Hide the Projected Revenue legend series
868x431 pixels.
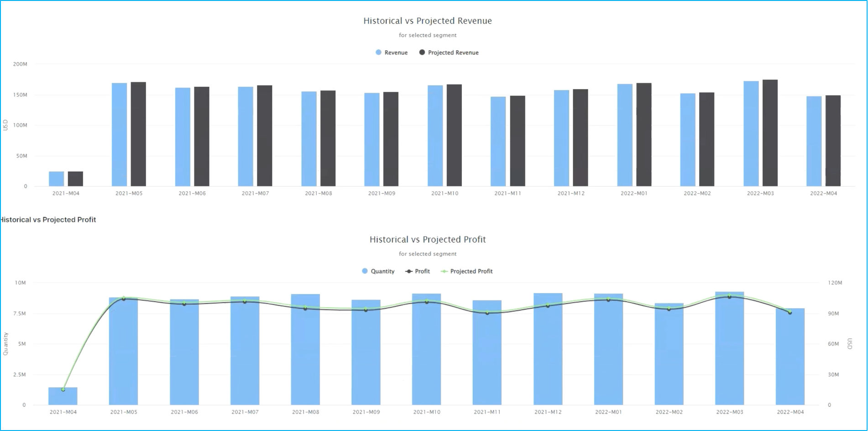(x=449, y=53)
